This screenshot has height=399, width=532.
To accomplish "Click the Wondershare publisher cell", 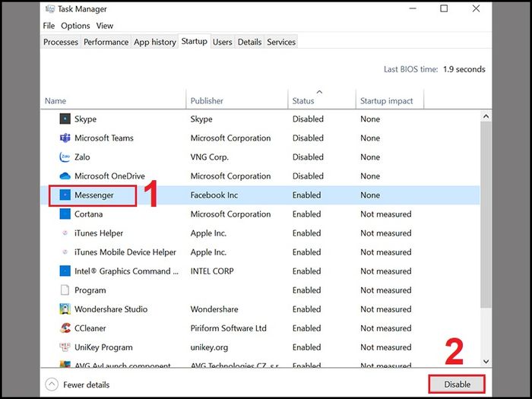I will (214, 309).
